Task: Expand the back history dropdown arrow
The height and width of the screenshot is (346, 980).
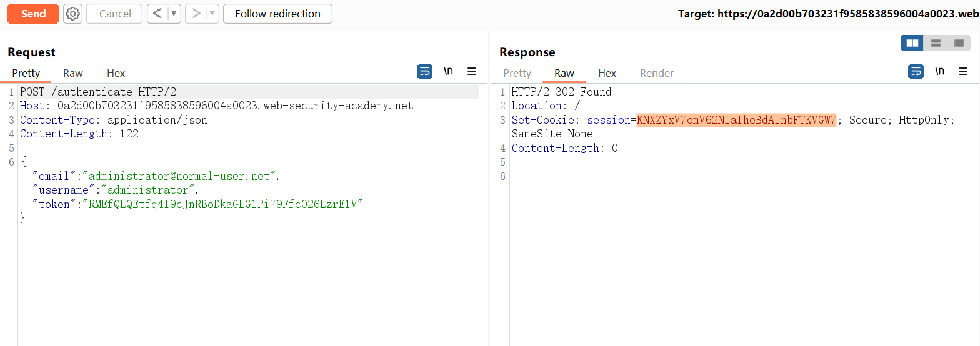Action: click(174, 14)
